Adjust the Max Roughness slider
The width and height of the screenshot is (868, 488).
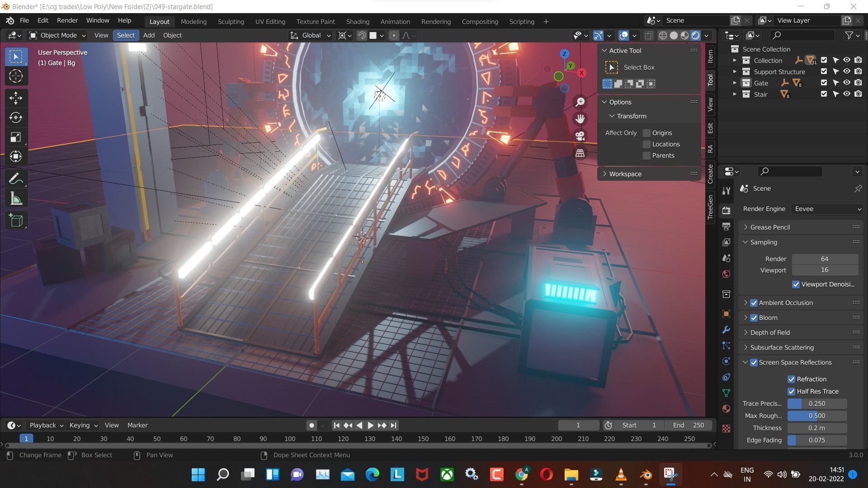click(x=816, y=416)
